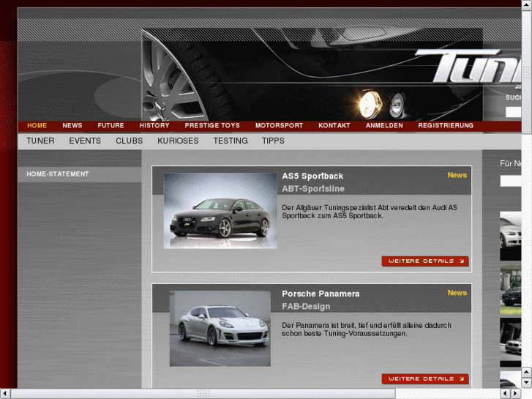The image size is (532, 399).
Task: Click the horizontal scrollbar far-left arrow
Action: click(4, 394)
